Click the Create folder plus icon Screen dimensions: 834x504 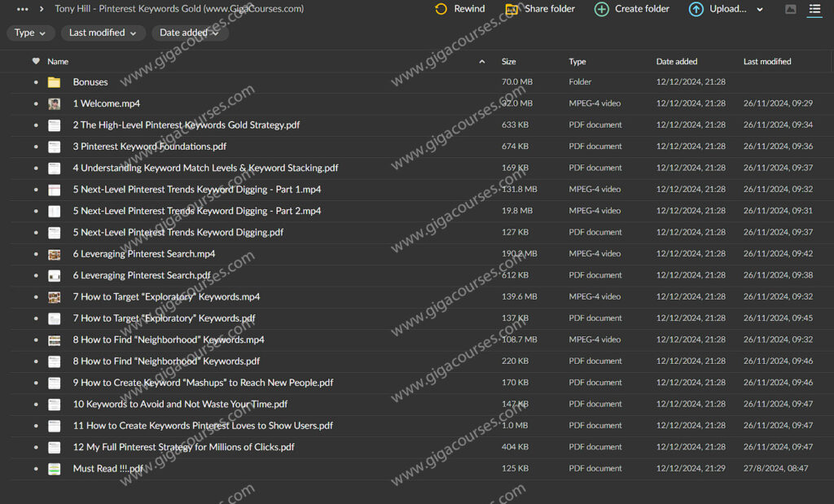pyautogui.click(x=602, y=9)
